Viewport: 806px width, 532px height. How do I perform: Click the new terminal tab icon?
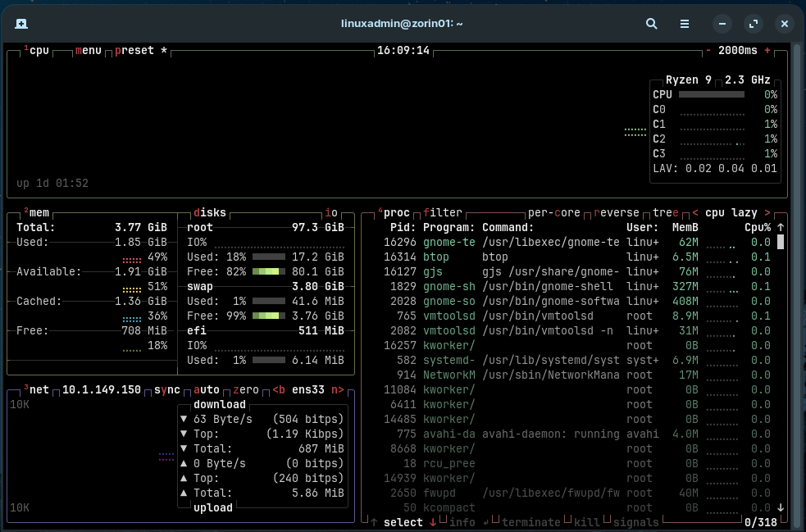pyautogui.click(x=21, y=24)
